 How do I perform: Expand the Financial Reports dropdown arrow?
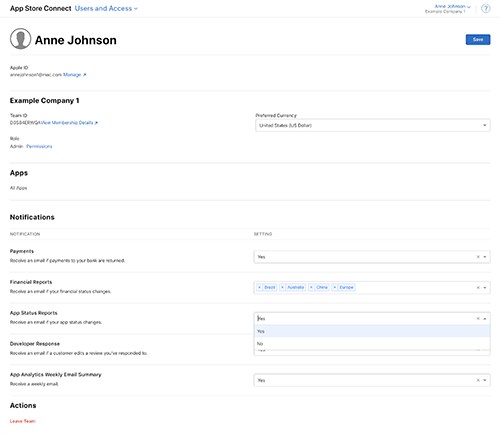pos(485,287)
